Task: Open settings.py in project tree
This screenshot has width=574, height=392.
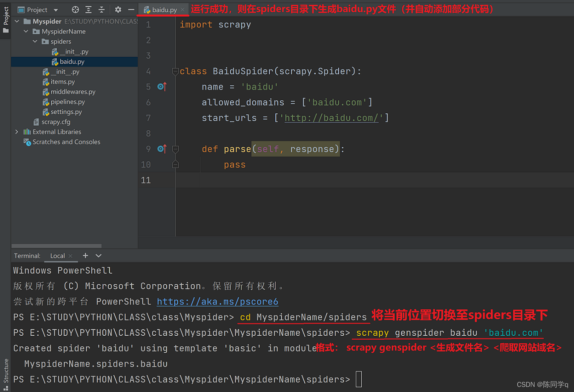Action: 66,112
